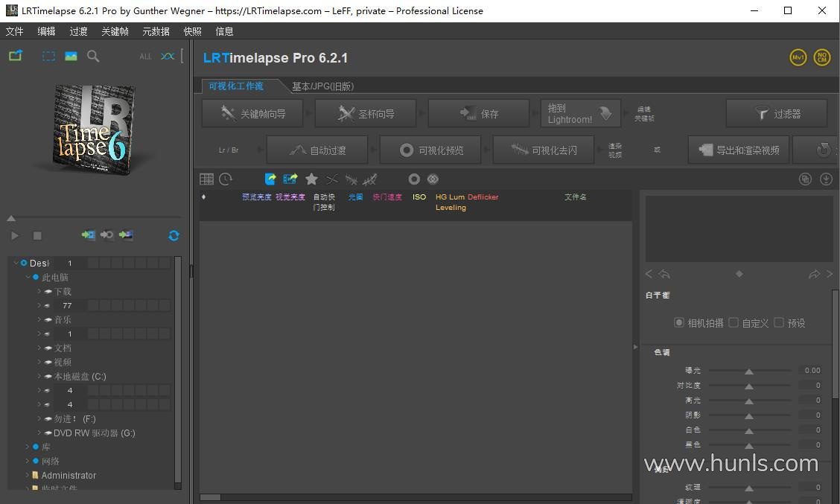Image resolution: width=840 pixels, height=504 pixels.
Task: Click the blue refresh folders icon
Action: [x=174, y=236]
